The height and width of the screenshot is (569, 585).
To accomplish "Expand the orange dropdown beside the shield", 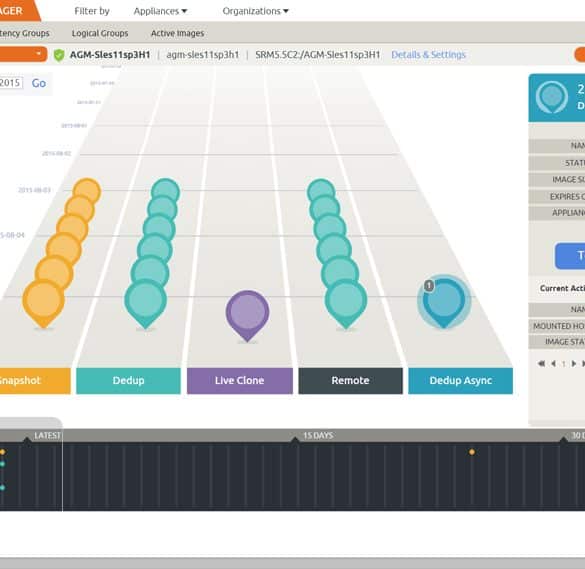I will coord(23,54).
